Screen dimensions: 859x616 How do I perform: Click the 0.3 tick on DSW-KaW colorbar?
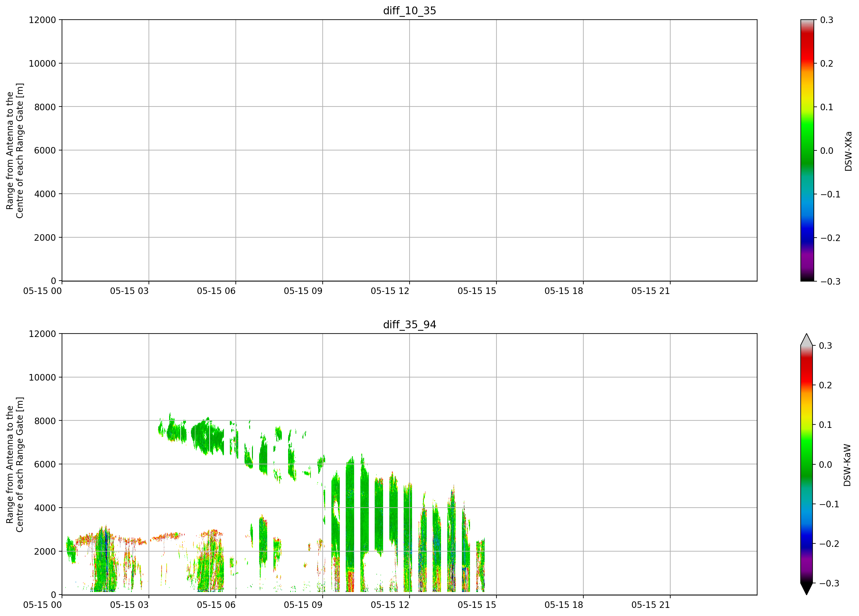(x=826, y=346)
